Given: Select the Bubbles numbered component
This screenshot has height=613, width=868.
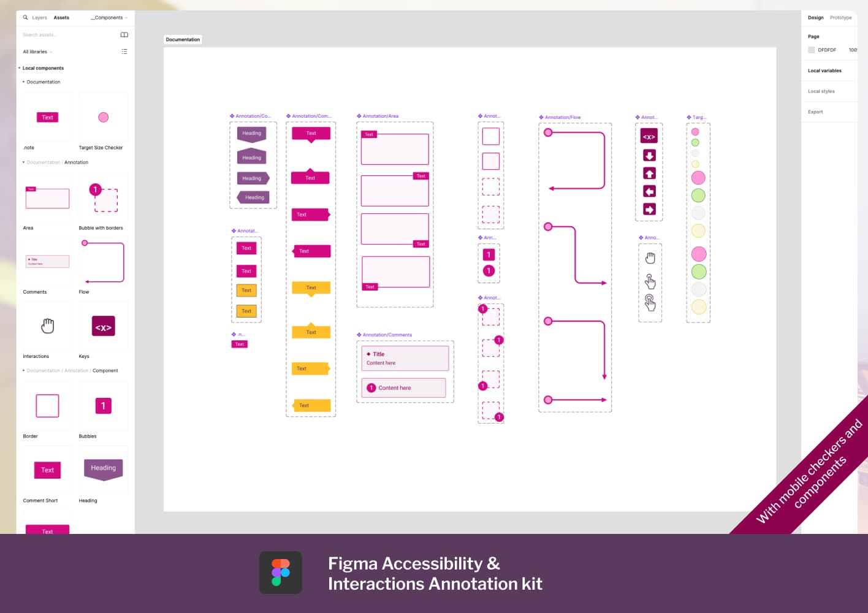Looking at the screenshot, I should point(103,405).
